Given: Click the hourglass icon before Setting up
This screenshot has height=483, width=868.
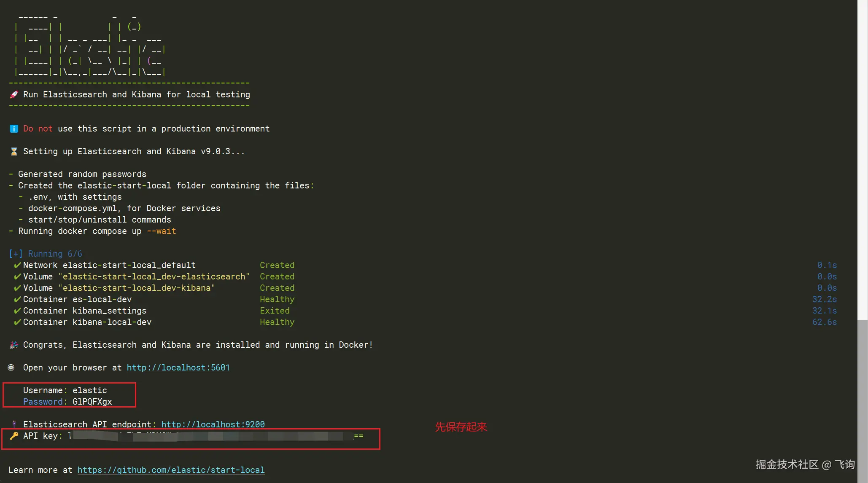Looking at the screenshot, I should pyautogui.click(x=14, y=151).
